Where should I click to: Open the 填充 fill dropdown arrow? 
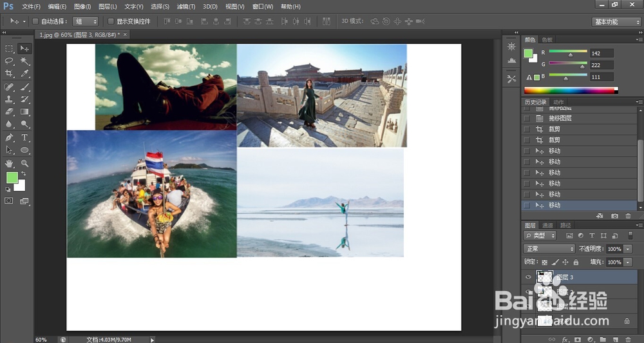coord(628,262)
